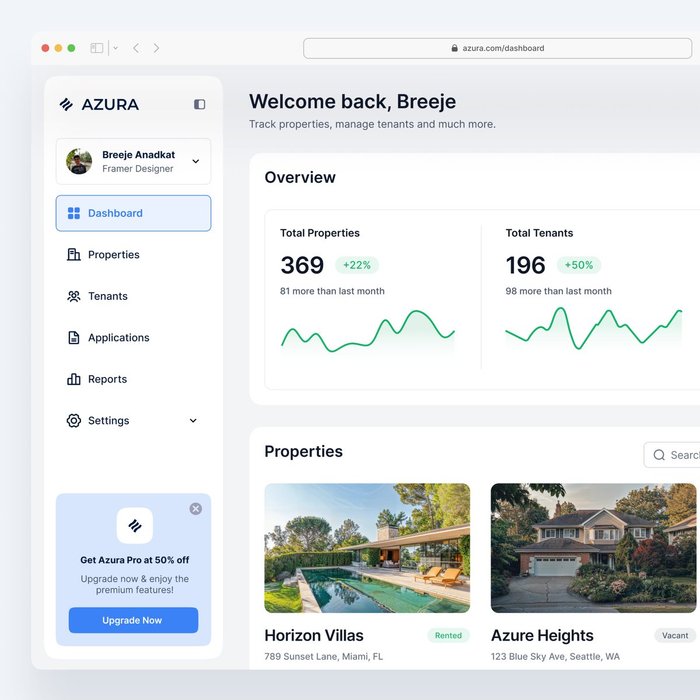700x700 pixels.
Task: Collapse the sidebar with the panel icon
Action: coord(199,104)
